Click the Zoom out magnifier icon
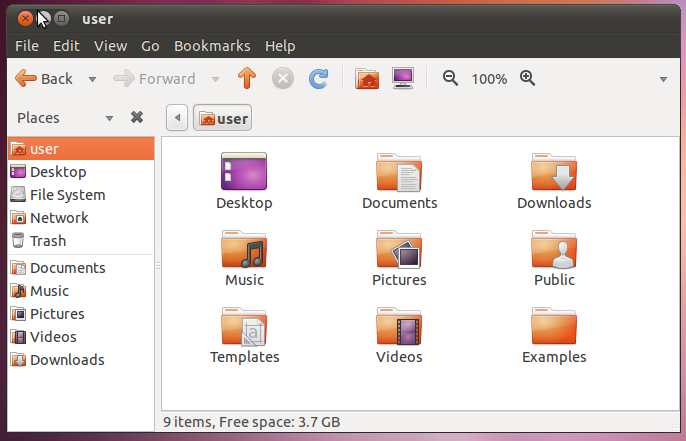 tap(450, 78)
